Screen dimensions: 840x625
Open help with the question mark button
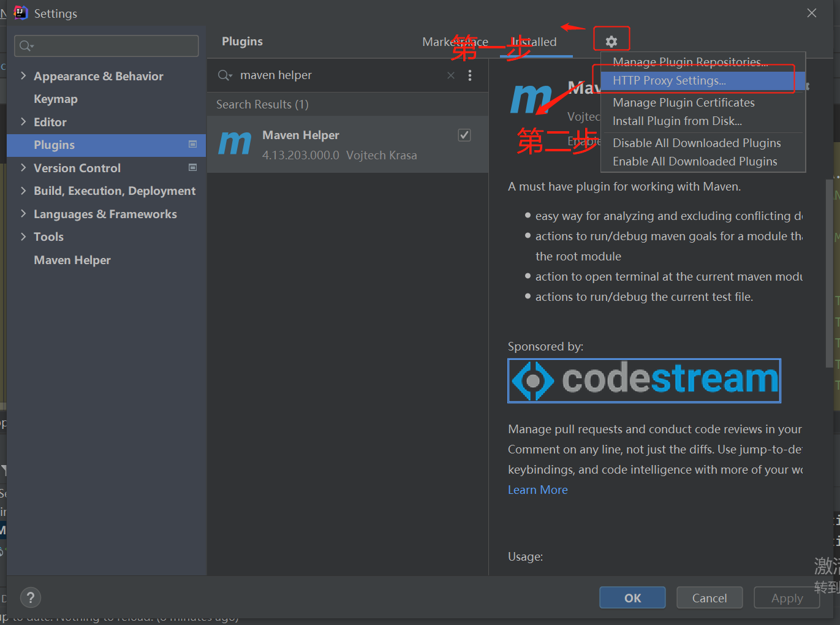pyautogui.click(x=31, y=597)
